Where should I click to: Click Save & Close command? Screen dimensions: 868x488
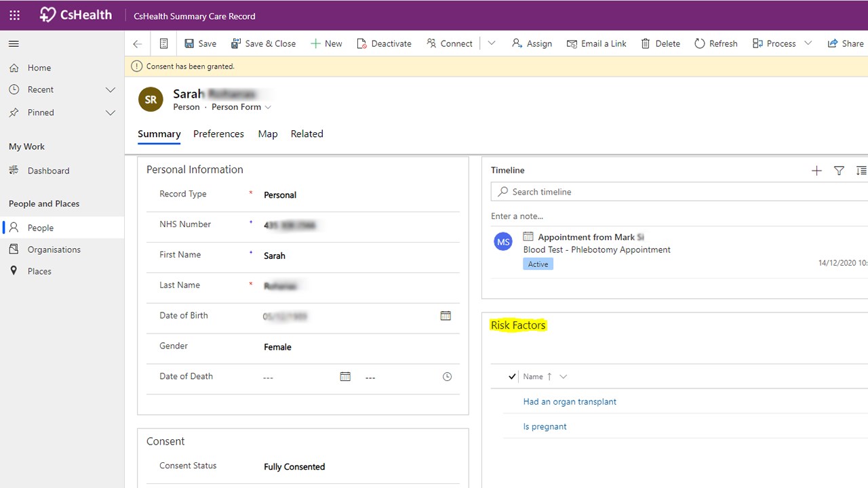[x=263, y=43]
